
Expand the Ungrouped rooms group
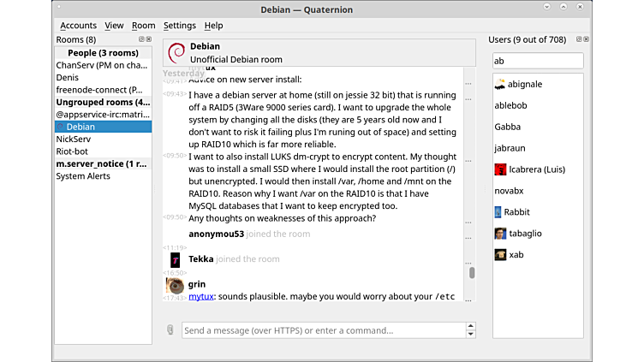103,103
